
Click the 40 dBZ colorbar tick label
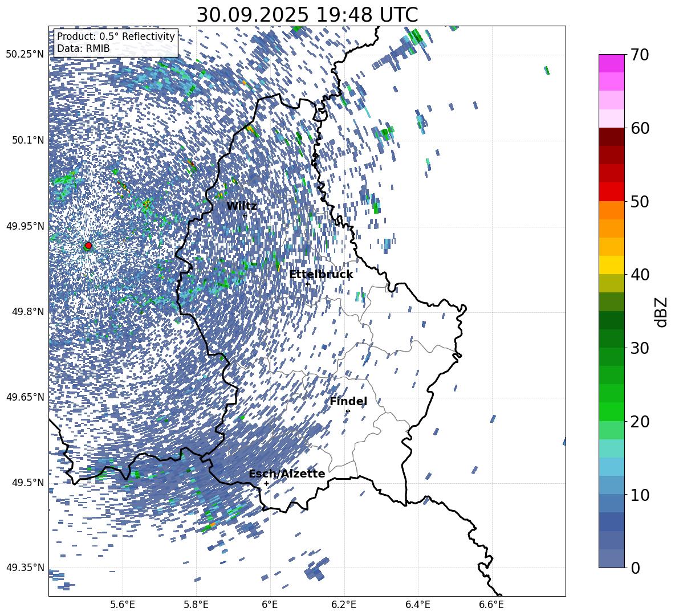[640, 275]
